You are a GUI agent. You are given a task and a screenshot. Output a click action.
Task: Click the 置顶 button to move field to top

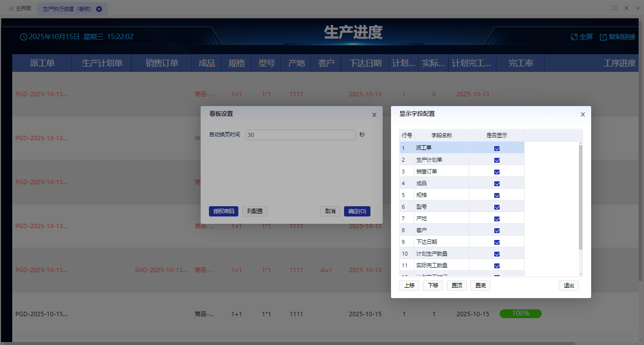point(456,285)
